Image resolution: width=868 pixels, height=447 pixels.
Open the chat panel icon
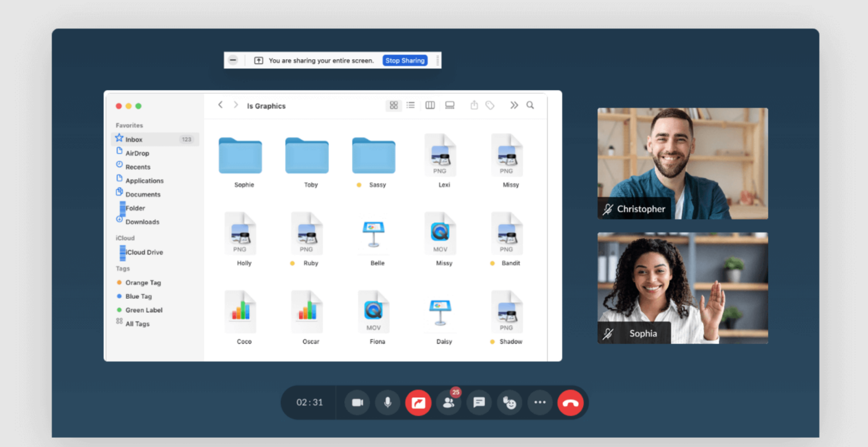pos(479,402)
